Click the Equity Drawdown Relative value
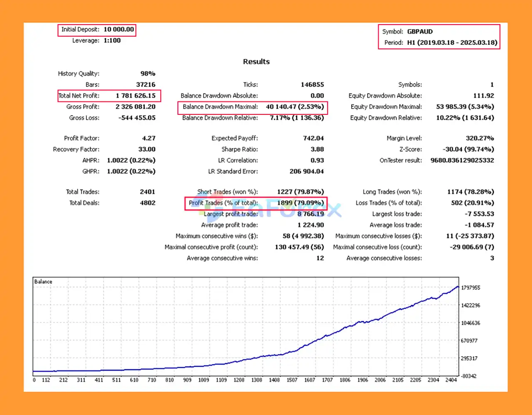 tap(465, 118)
